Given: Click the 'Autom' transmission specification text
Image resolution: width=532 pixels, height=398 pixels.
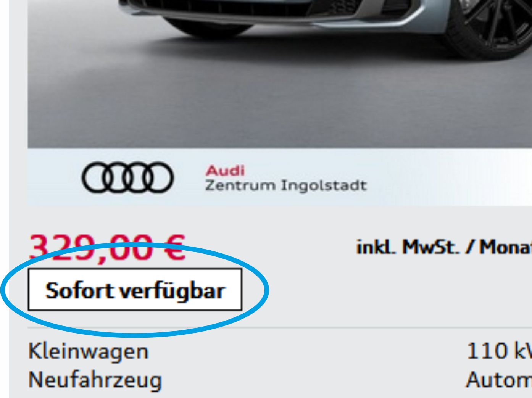Looking at the screenshot, I should point(499,380).
